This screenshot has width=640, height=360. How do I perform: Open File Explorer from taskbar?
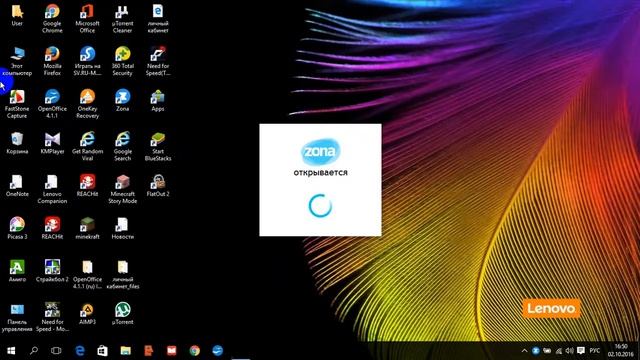coord(125,351)
